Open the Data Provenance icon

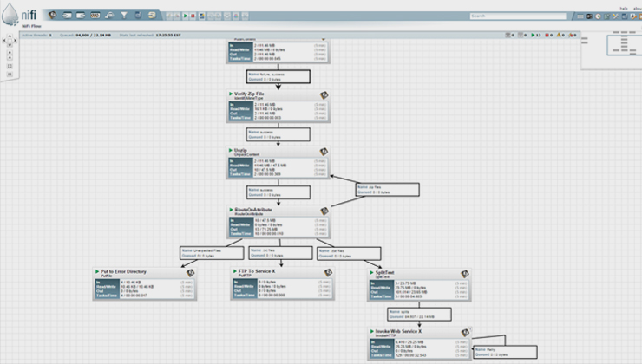coord(607,16)
